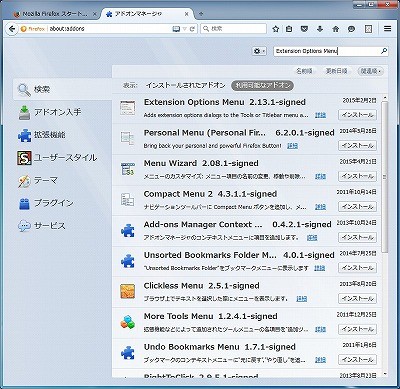Install Compact Menu 2 add-on
Viewport: 400px width, 389px height.
[x=357, y=207]
